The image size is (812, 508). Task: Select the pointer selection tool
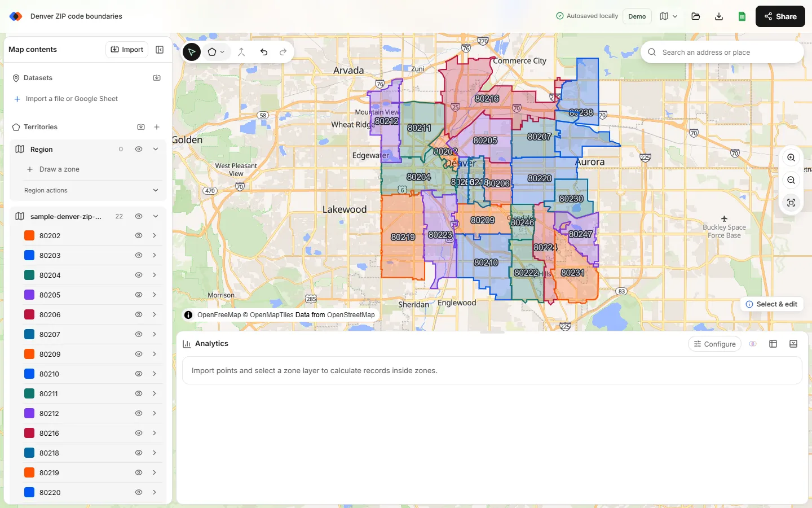[x=192, y=52]
